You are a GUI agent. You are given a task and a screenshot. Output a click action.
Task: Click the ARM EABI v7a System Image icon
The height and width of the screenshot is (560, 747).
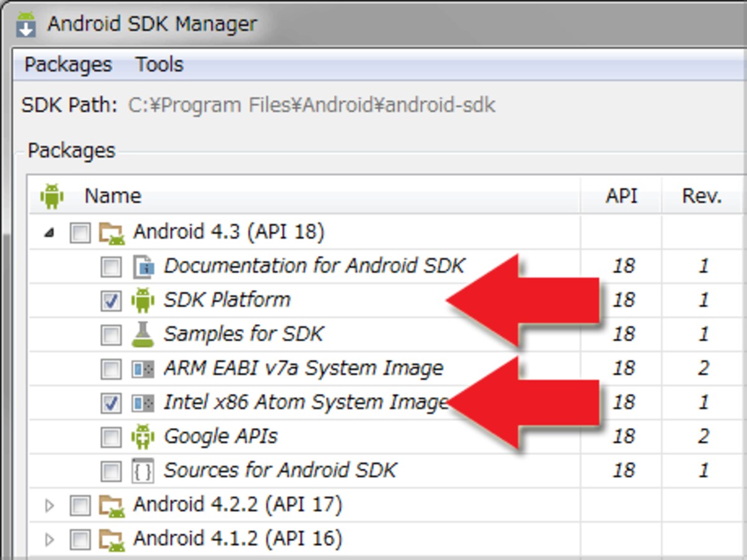(143, 370)
